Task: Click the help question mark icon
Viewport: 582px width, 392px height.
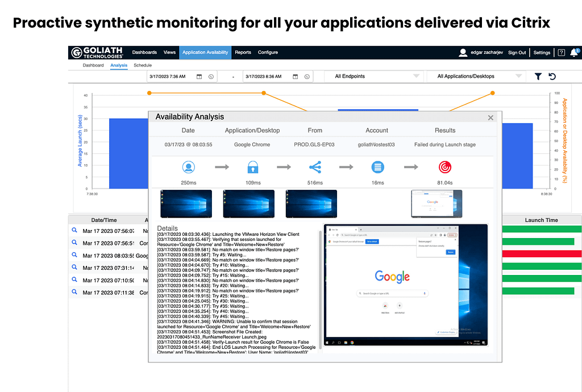Action: pyautogui.click(x=561, y=52)
